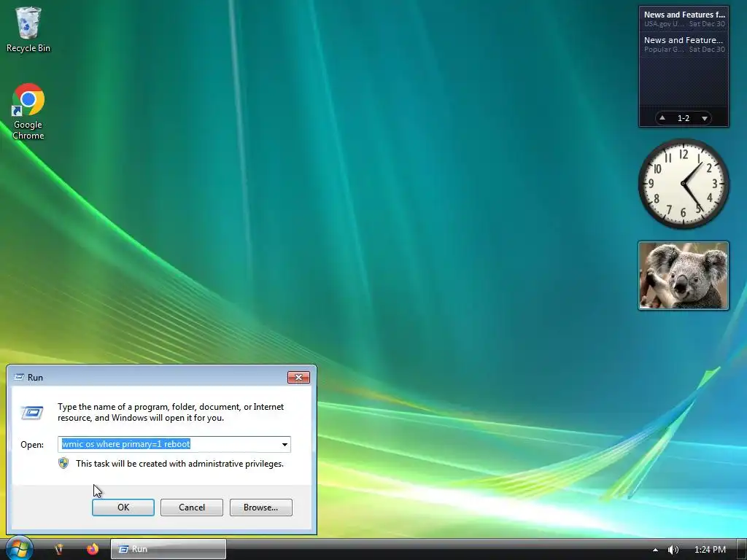
Task: Cancel the Run dialog
Action: [192, 507]
